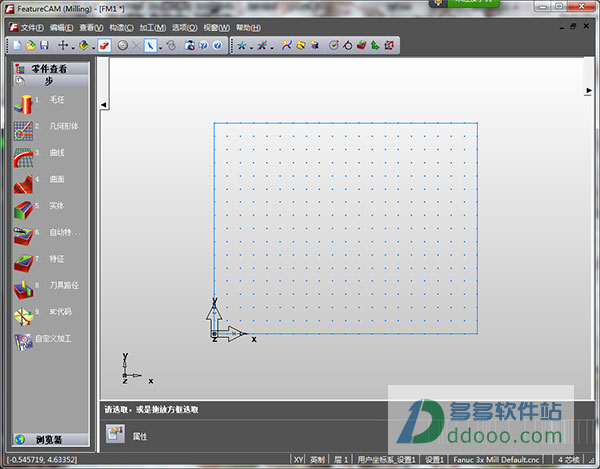Open the 编辑(E) menu

tap(62, 28)
